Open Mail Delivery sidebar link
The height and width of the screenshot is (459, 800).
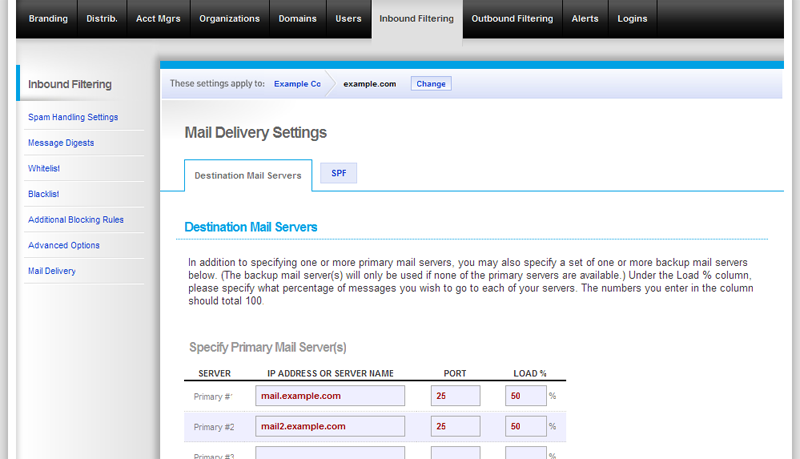pos(52,271)
